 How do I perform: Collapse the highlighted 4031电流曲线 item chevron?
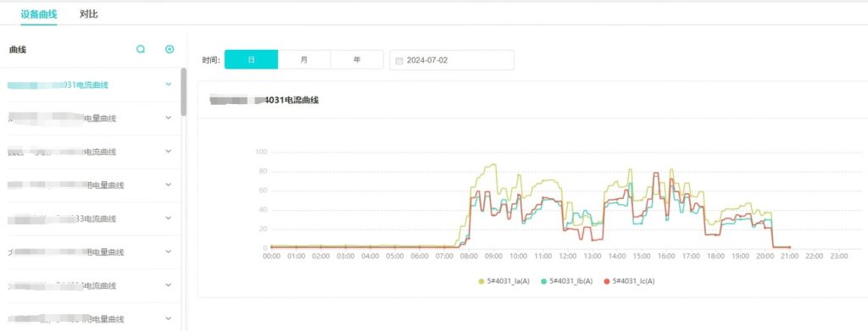169,85
